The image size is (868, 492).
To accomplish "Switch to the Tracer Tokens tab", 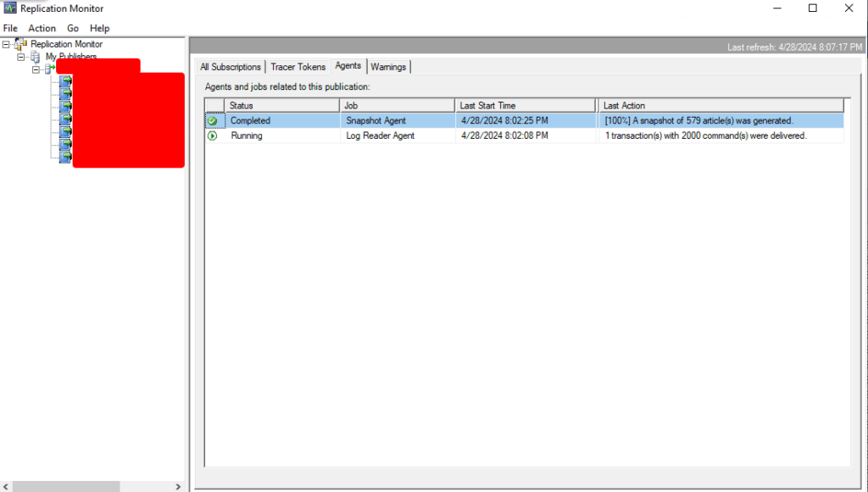I will click(x=298, y=67).
